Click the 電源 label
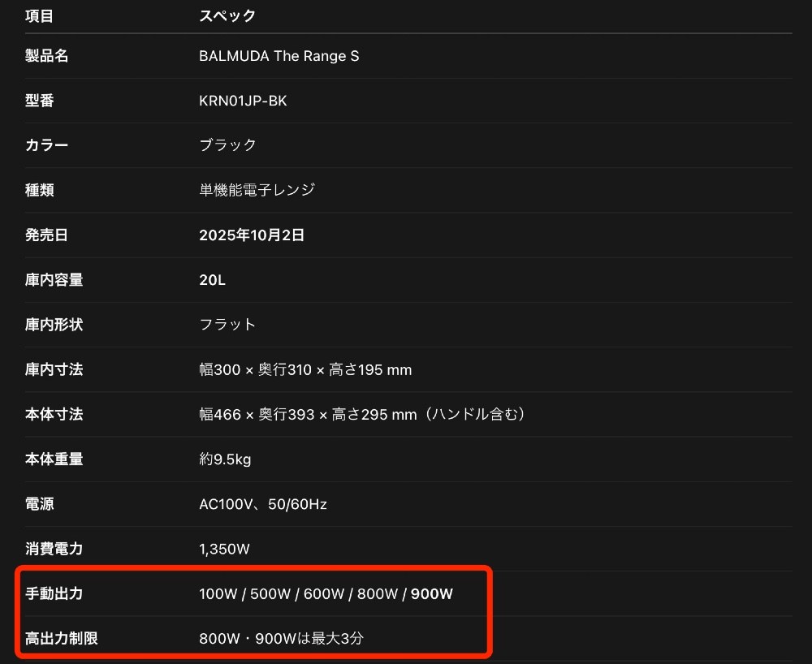 coord(39,504)
